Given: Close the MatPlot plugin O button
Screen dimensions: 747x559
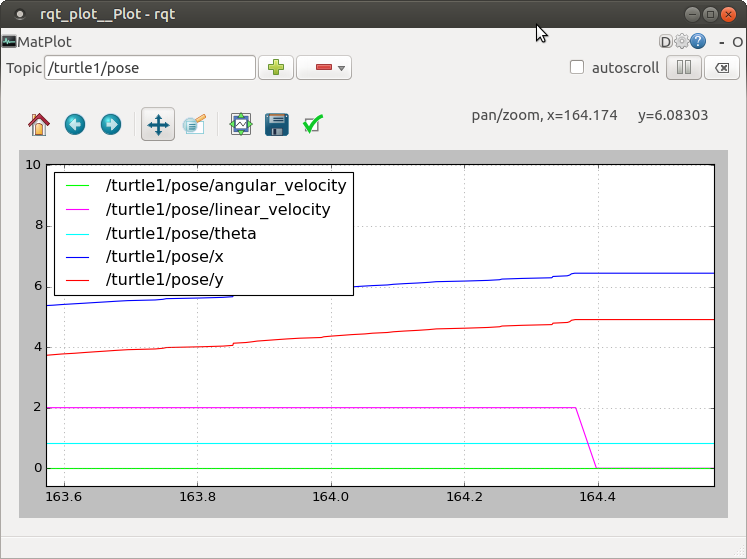Looking at the screenshot, I should 737,42.
